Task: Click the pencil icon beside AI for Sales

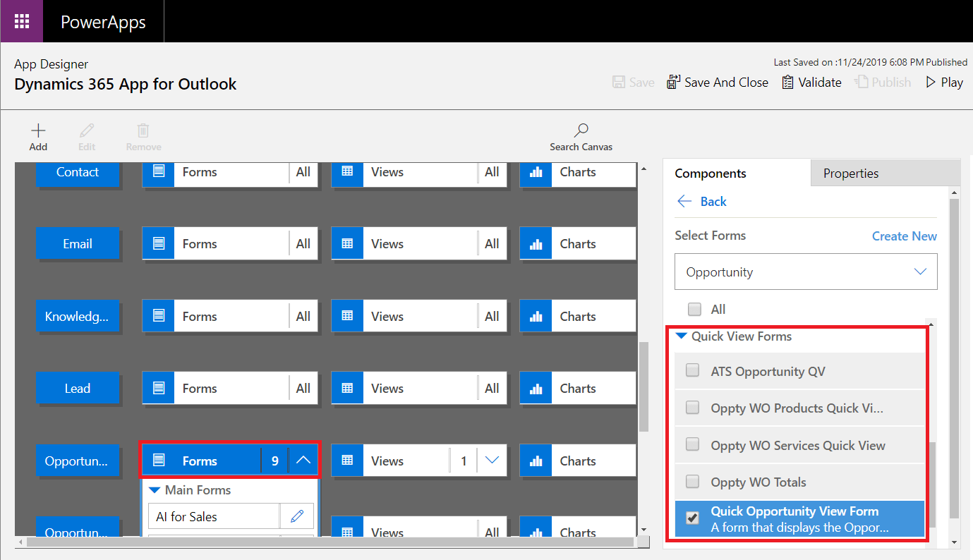Action: (296, 516)
